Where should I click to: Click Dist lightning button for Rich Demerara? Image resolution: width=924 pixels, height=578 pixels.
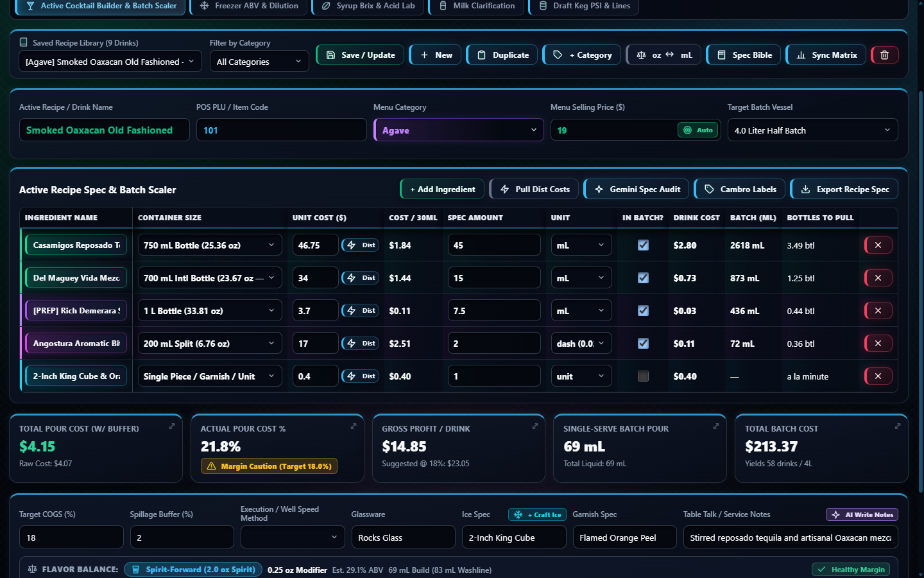coord(361,311)
